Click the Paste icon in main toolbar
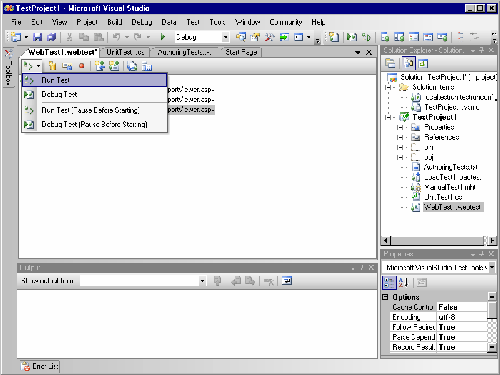This screenshot has width=500, height=375. click(x=98, y=37)
